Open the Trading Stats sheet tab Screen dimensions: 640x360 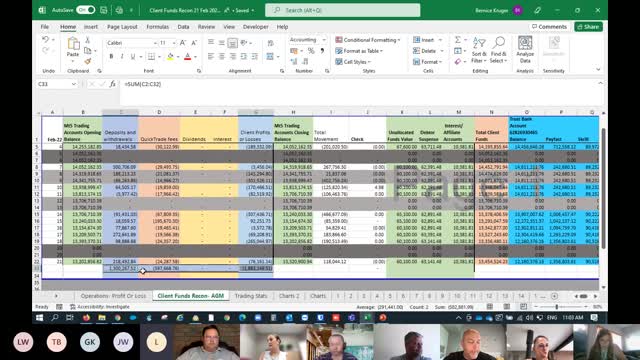click(251, 296)
